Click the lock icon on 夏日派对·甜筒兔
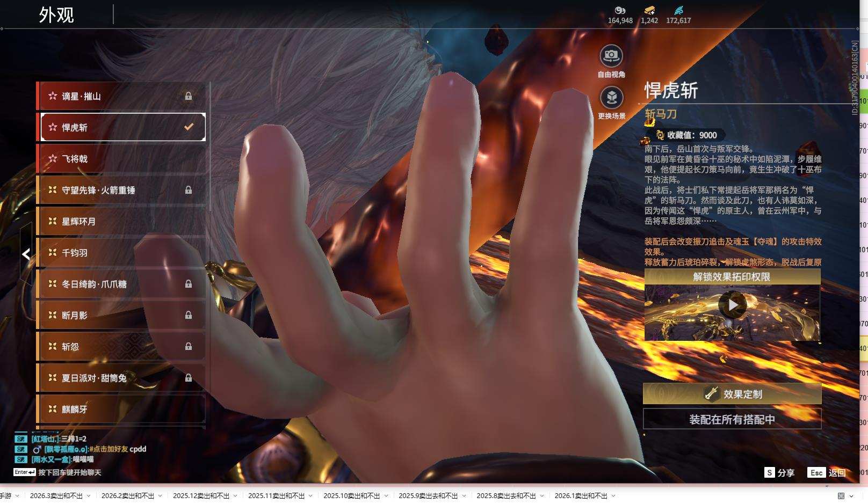This screenshot has height=504, width=868. (x=189, y=378)
